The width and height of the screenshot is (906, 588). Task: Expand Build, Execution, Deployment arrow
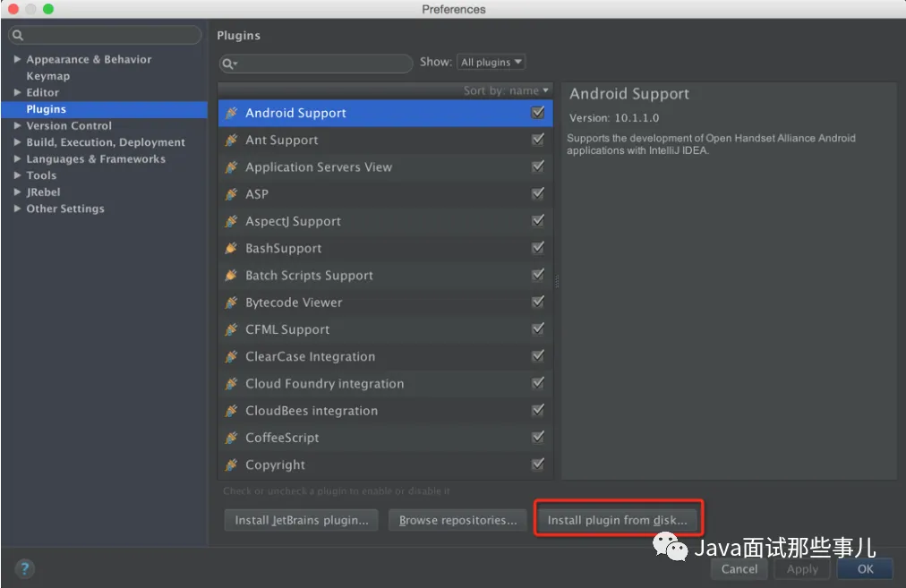click(x=17, y=142)
